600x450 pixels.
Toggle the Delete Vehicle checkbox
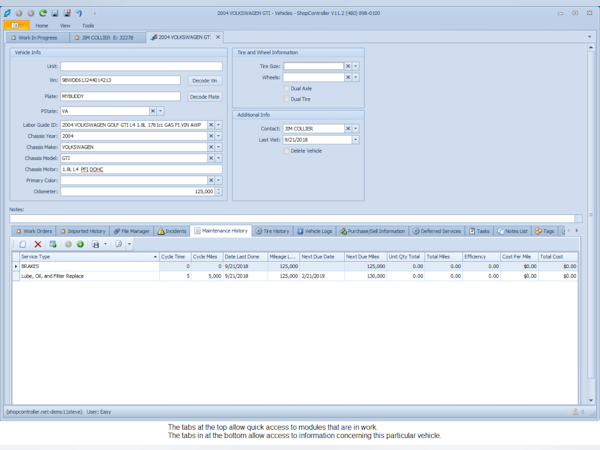pyautogui.click(x=287, y=151)
